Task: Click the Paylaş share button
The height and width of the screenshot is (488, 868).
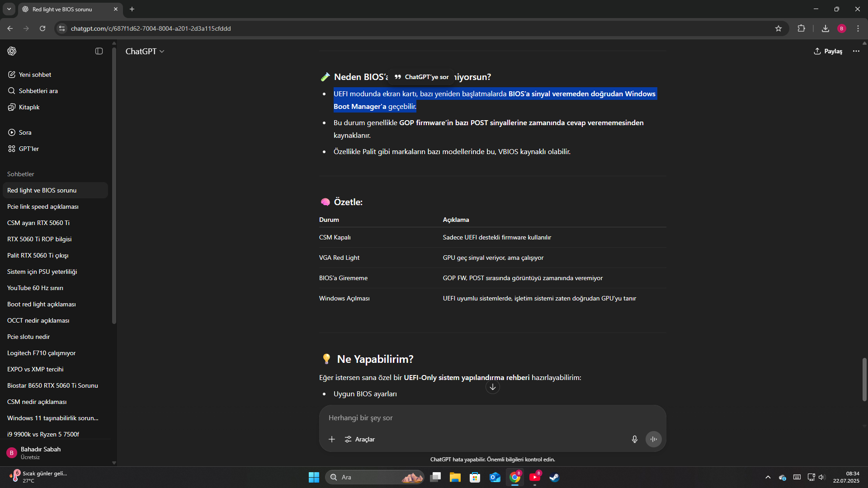Action: pos(828,51)
